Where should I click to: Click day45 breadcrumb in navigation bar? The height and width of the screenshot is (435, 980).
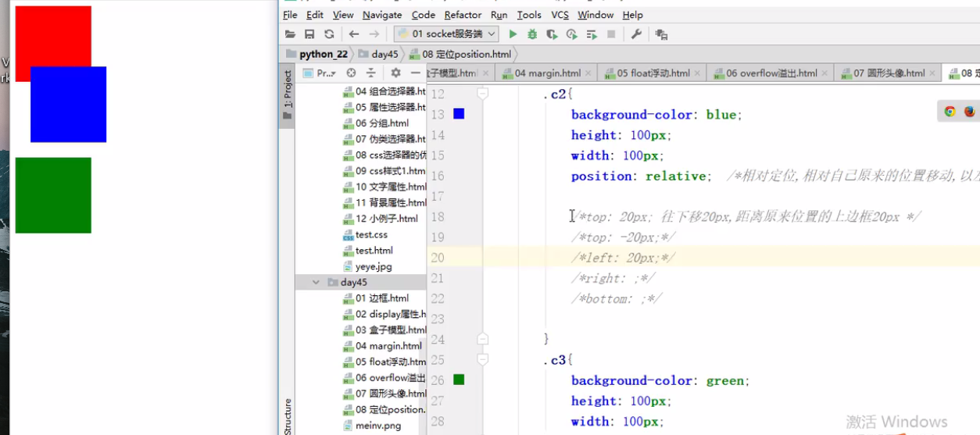click(x=378, y=54)
